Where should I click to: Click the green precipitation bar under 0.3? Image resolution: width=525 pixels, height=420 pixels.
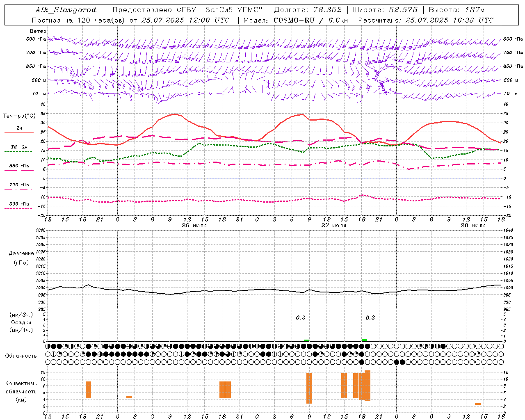(x=365, y=340)
